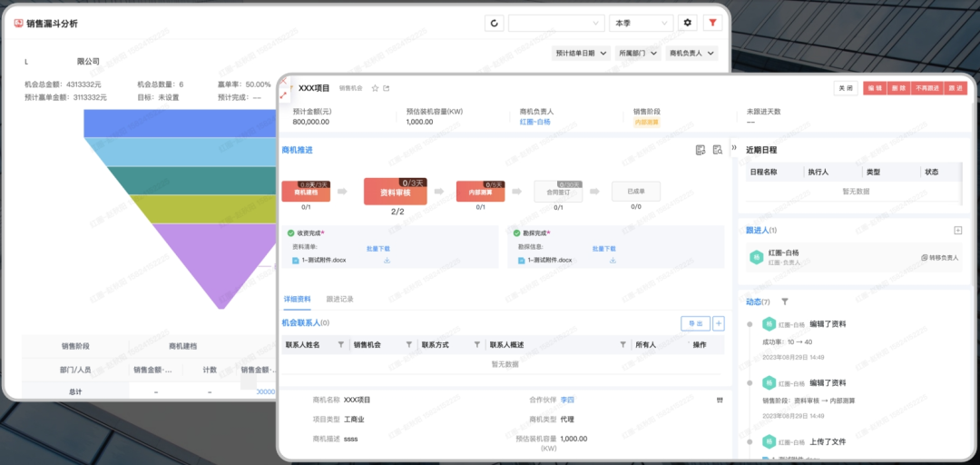The height and width of the screenshot is (465, 980).
Task: Click the red filter funnel icon
Action: click(712, 23)
